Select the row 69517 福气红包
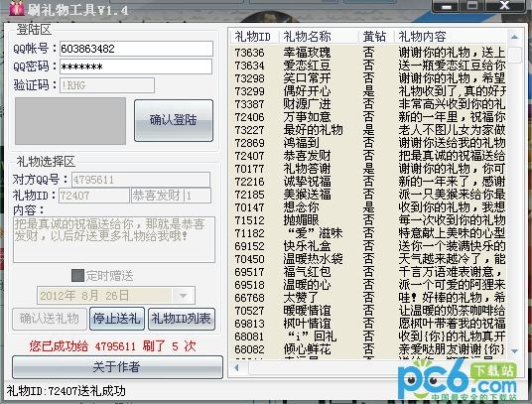The width and height of the screenshot is (532, 404). point(368,272)
